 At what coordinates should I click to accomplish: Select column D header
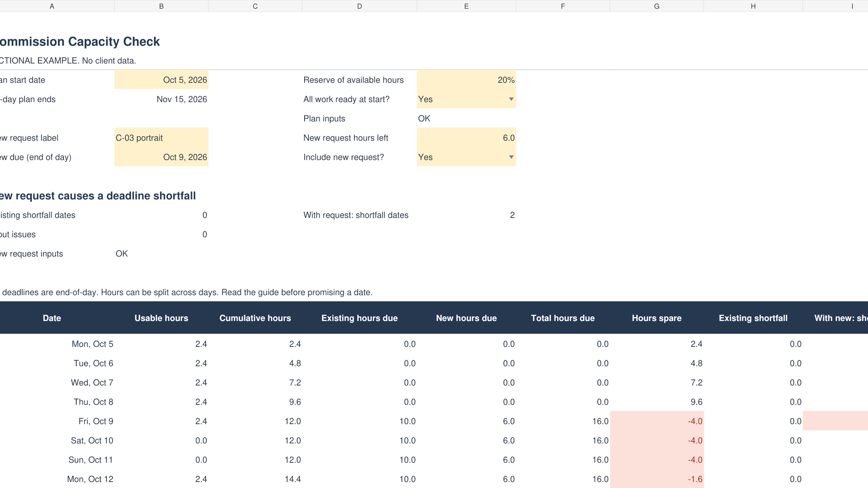click(x=359, y=6)
